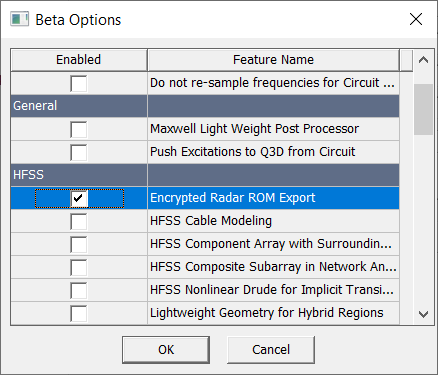Check Lightweight Geometry for Hybrid Regions
The height and width of the screenshot is (375, 438).
[x=79, y=313]
